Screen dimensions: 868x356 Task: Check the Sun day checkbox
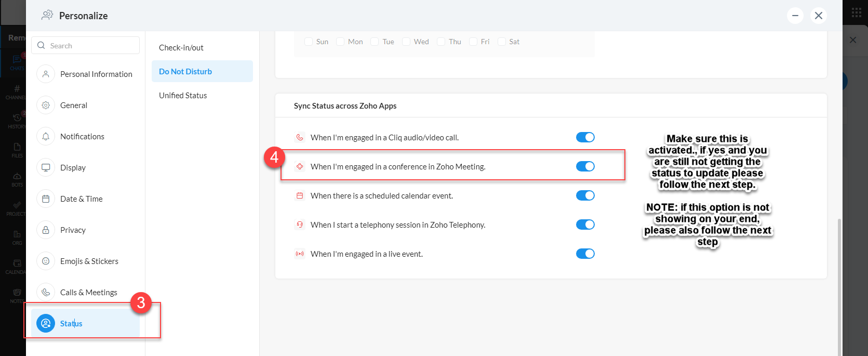tap(309, 42)
